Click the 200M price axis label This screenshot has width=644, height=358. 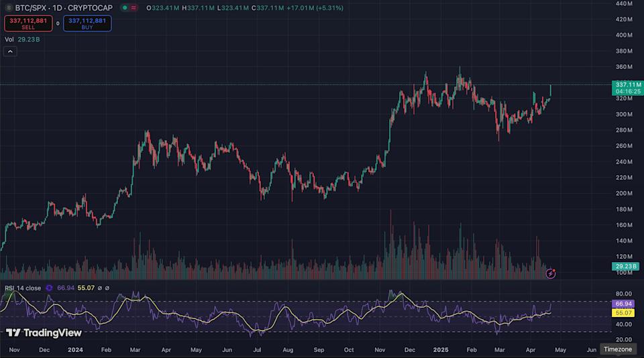(x=624, y=193)
